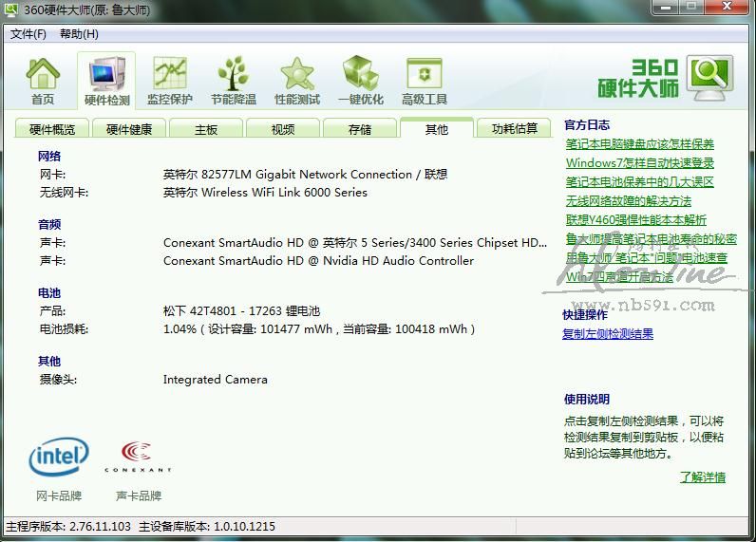Open the 了解详情 link

coord(702,477)
